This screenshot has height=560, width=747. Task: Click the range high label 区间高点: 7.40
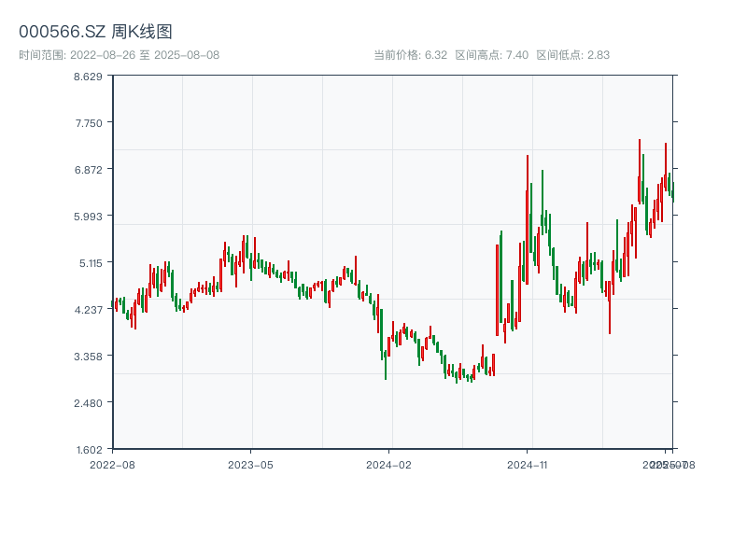[492, 55]
